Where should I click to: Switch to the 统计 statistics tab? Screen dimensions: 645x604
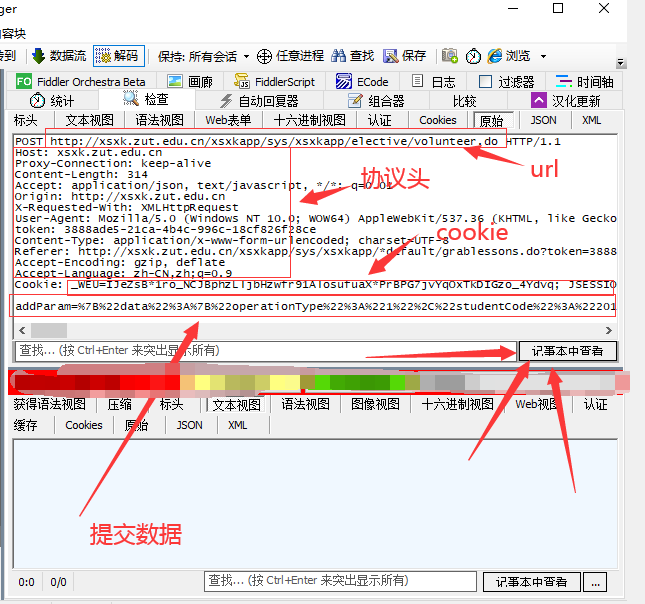pos(52,100)
